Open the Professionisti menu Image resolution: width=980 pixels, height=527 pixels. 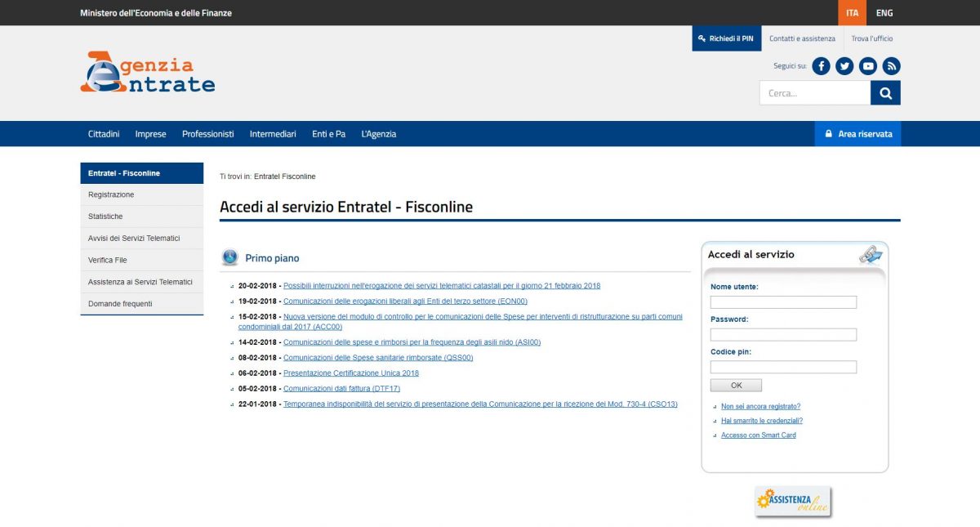[x=207, y=134]
